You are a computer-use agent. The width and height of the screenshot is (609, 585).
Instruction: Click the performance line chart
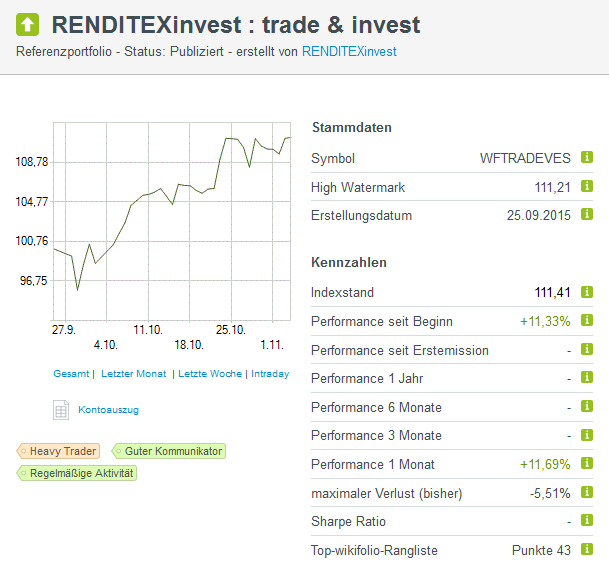pyautogui.click(x=171, y=220)
